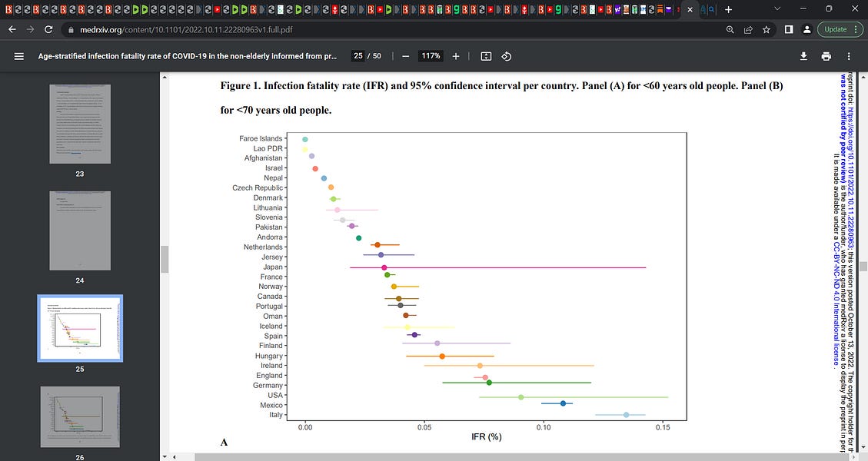Open the fit-to-page control
This screenshot has width=868, height=461.
pyautogui.click(x=486, y=55)
